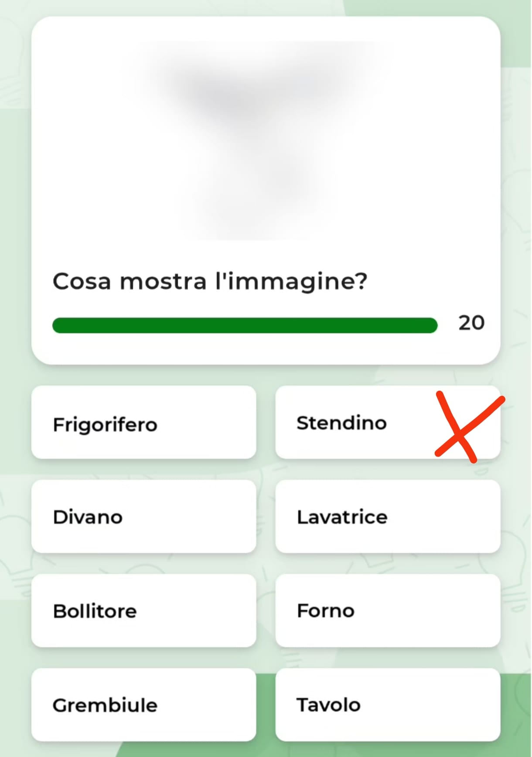Pick Divano as the answer
This screenshot has width=532, height=757.
coord(143,516)
